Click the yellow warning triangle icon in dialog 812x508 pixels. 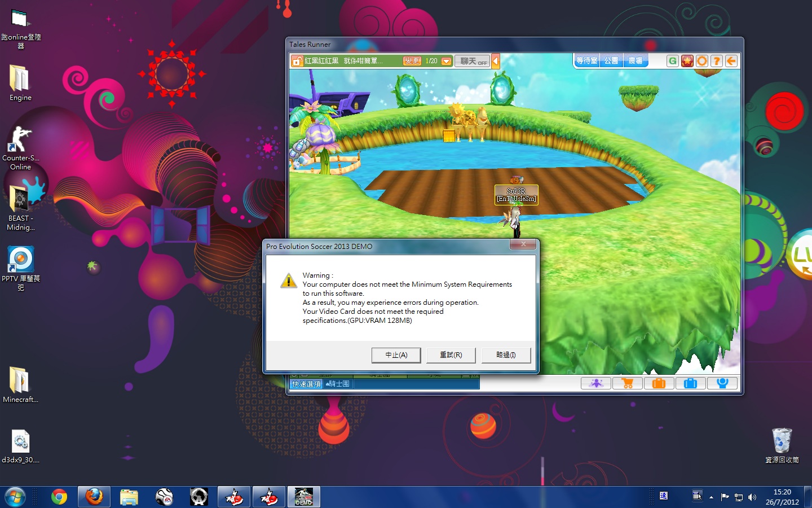pos(289,280)
